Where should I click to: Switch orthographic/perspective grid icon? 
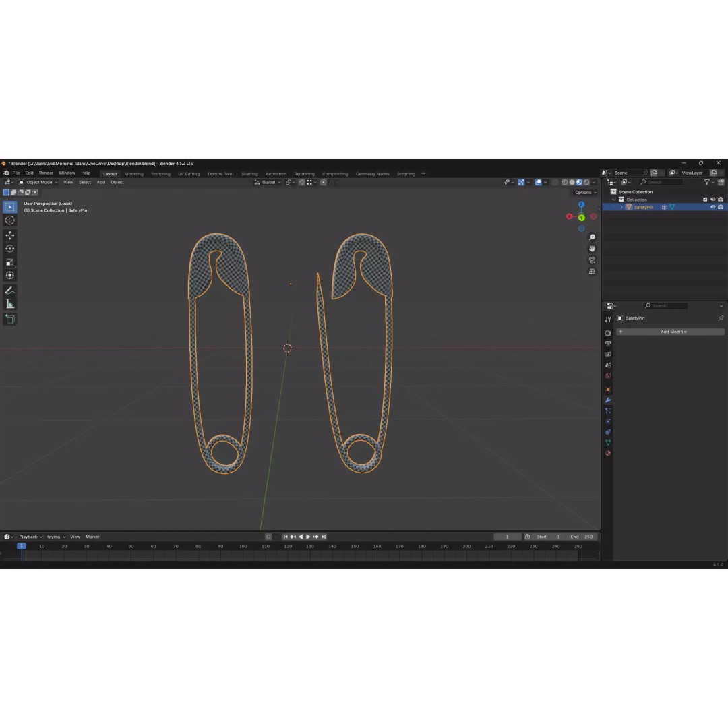(x=592, y=271)
